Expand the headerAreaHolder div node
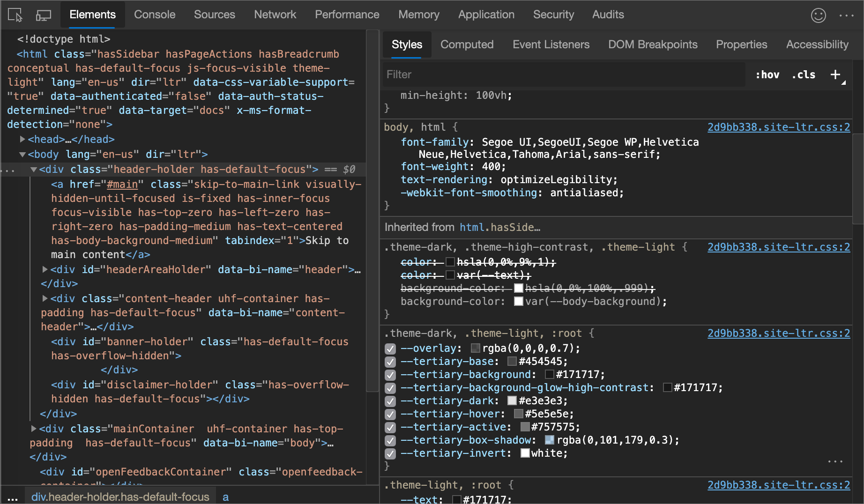864x504 pixels. tap(45, 269)
